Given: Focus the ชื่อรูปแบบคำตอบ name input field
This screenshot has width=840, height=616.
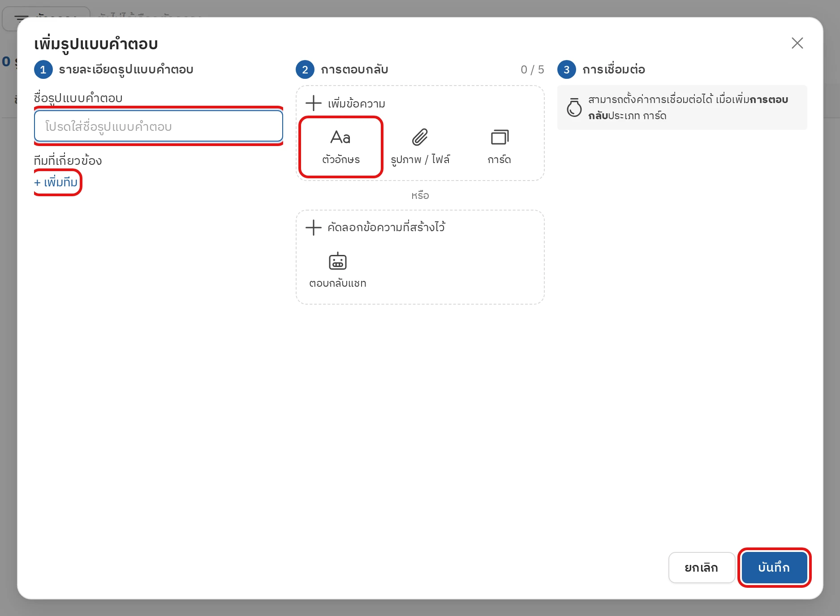Looking at the screenshot, I should coord(159,126).
